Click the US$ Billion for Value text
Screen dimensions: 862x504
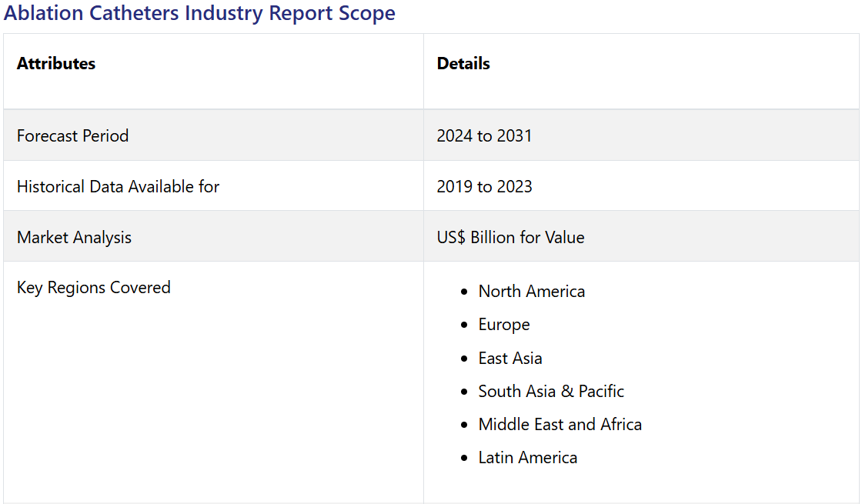coord(510,238)
